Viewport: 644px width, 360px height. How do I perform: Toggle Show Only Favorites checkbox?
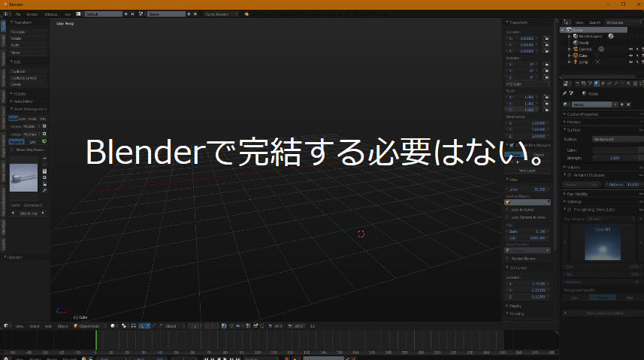[x=12, y=150]
